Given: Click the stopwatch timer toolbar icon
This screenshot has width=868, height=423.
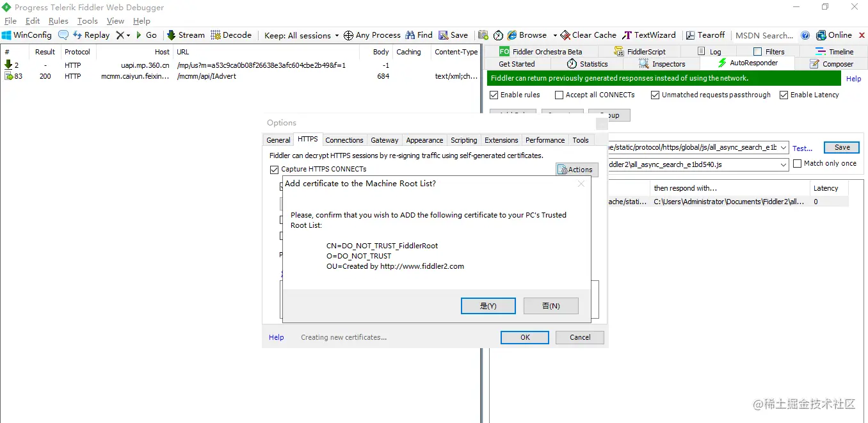Looking at the screenshot, I should 498,35.
